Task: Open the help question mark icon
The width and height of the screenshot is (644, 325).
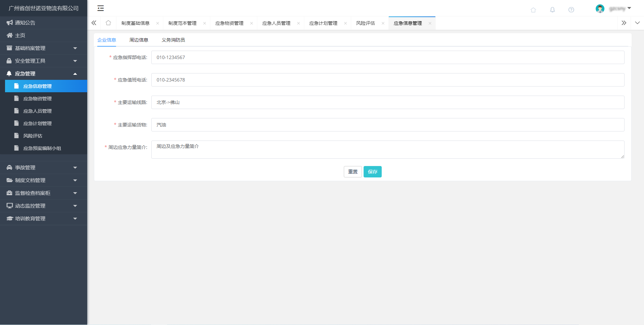Action: [571, 10]
